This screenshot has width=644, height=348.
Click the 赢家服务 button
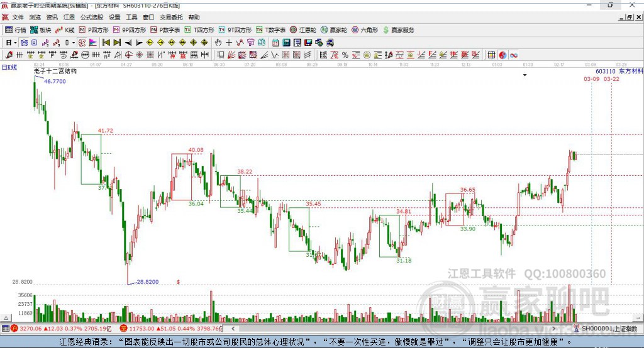[398, 30]
